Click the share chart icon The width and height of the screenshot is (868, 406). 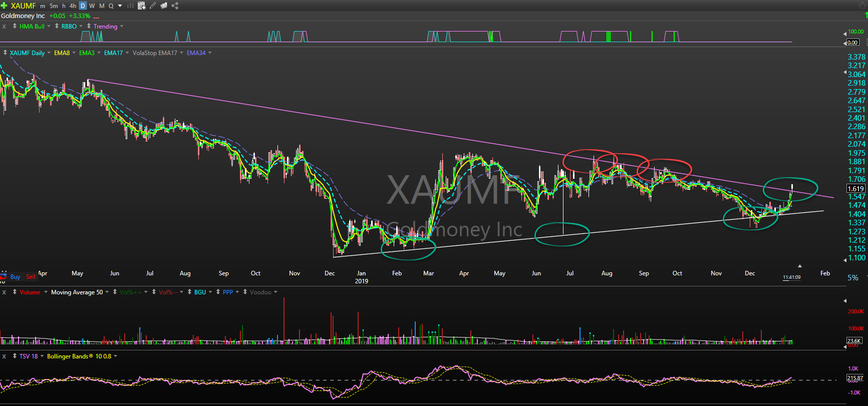pos(175,6)
